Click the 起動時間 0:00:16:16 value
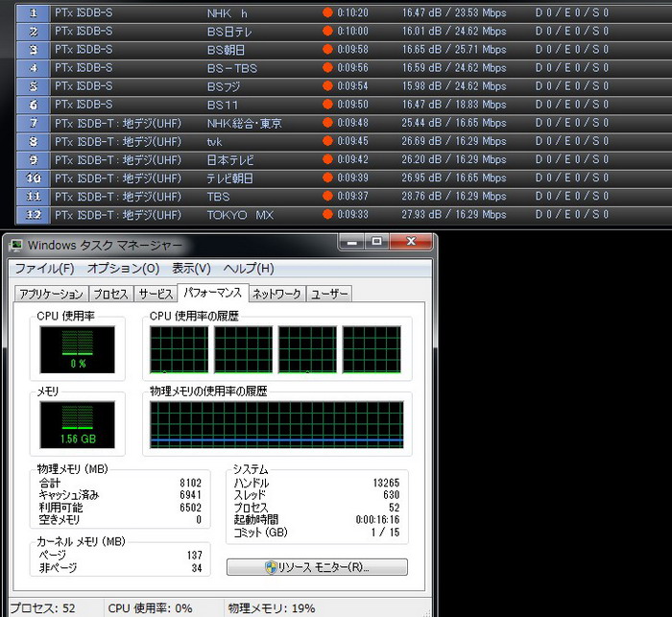Viewport: 672px width, 617px height. click(x=377, y=520)
